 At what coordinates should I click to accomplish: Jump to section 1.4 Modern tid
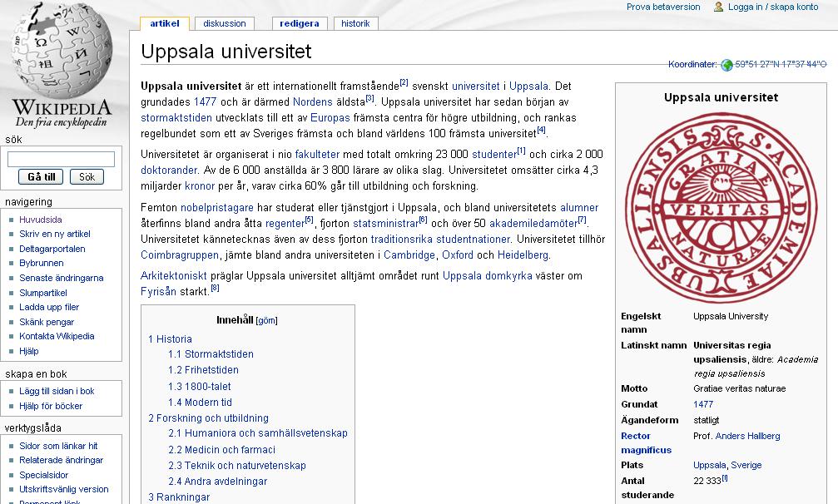[200, 403]
